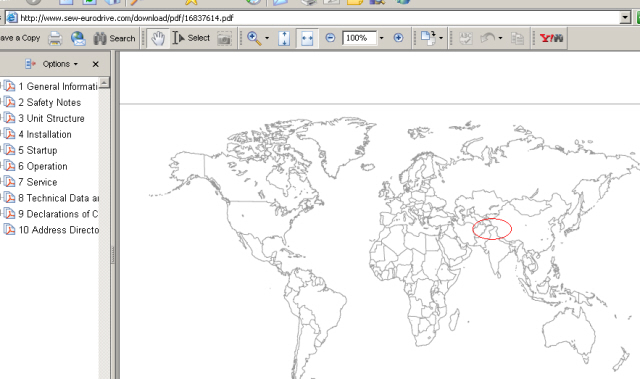Click the Fit Page height icon
Image resolution: width=640 pixels, height=379 pixels.
click(284, 38)
